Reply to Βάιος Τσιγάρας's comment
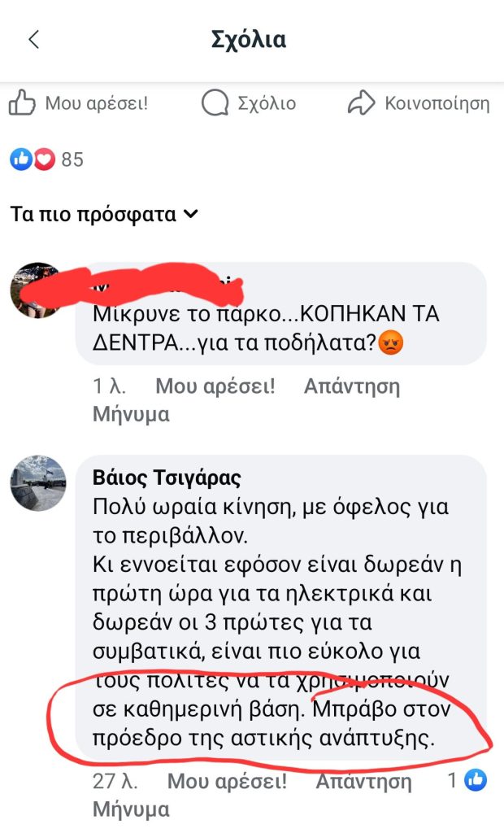This screenshot has height=833, width=504. coord(363,782)
